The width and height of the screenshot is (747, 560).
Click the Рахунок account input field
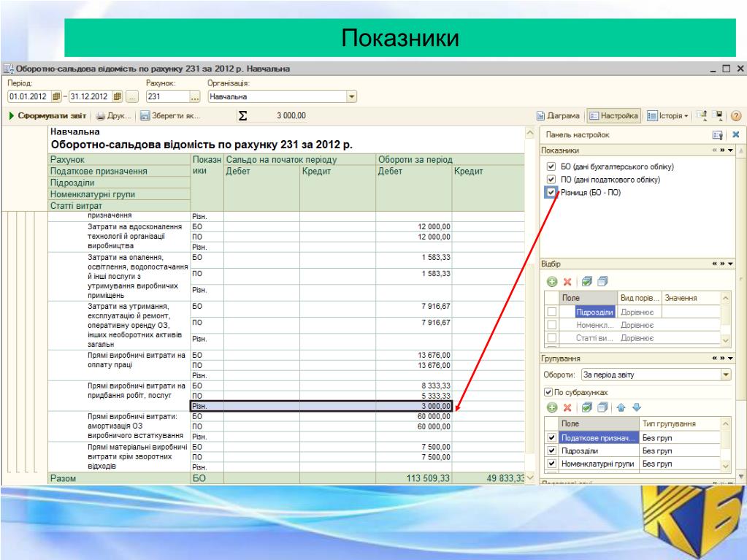(168, 96)
